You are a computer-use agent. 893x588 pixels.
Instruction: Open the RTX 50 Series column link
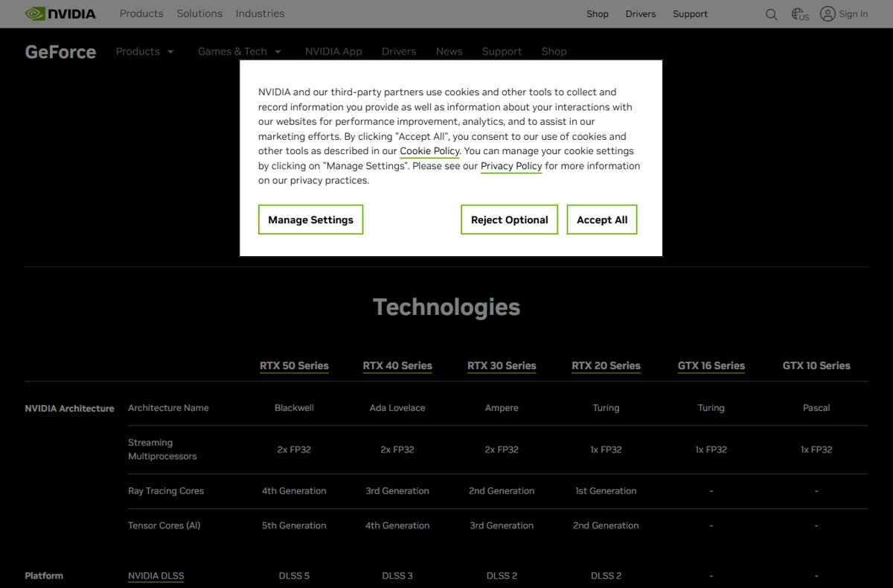(x=294, y=365)
